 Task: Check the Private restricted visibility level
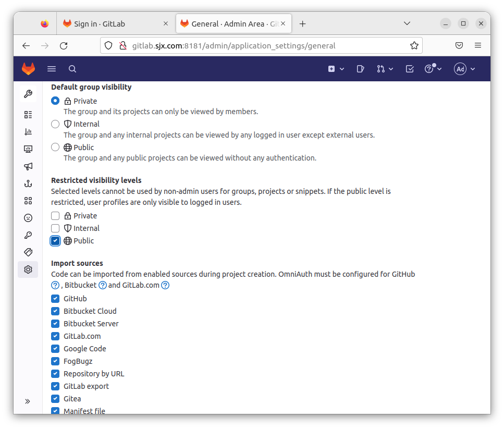point(55,216)
